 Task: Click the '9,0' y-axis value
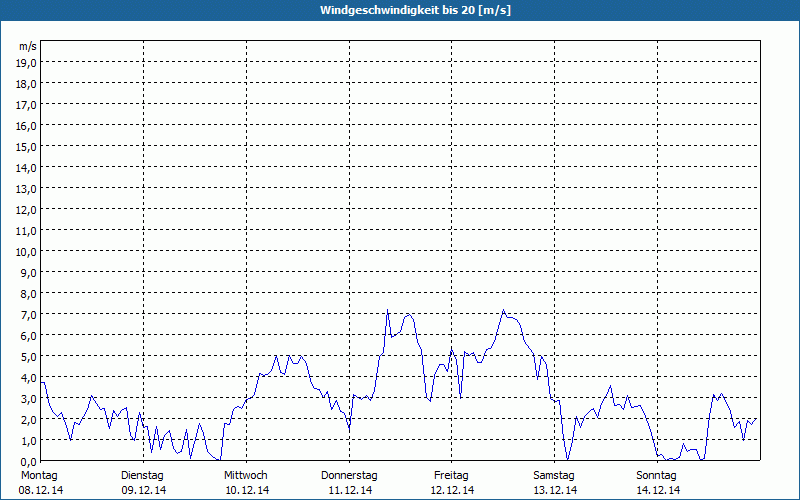[30, 273]
